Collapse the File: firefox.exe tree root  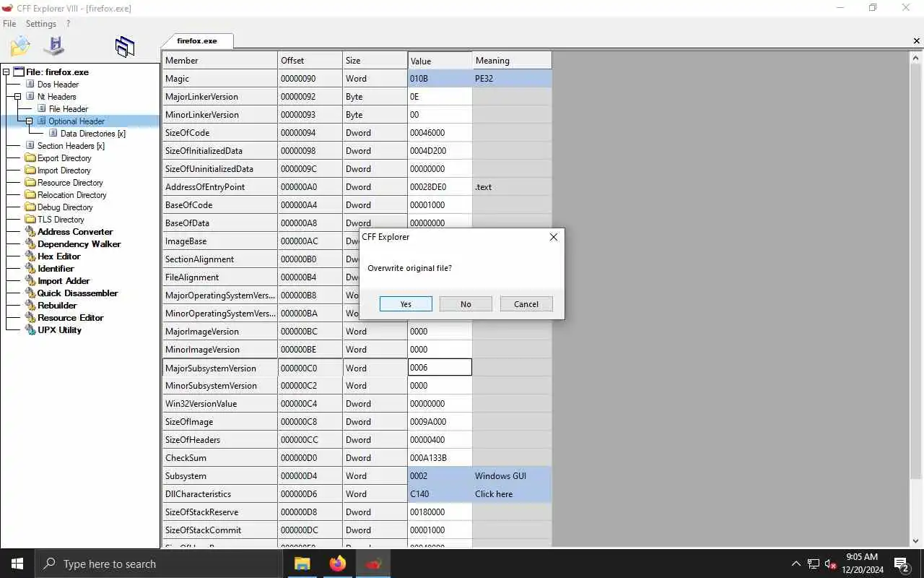point(6,72)
